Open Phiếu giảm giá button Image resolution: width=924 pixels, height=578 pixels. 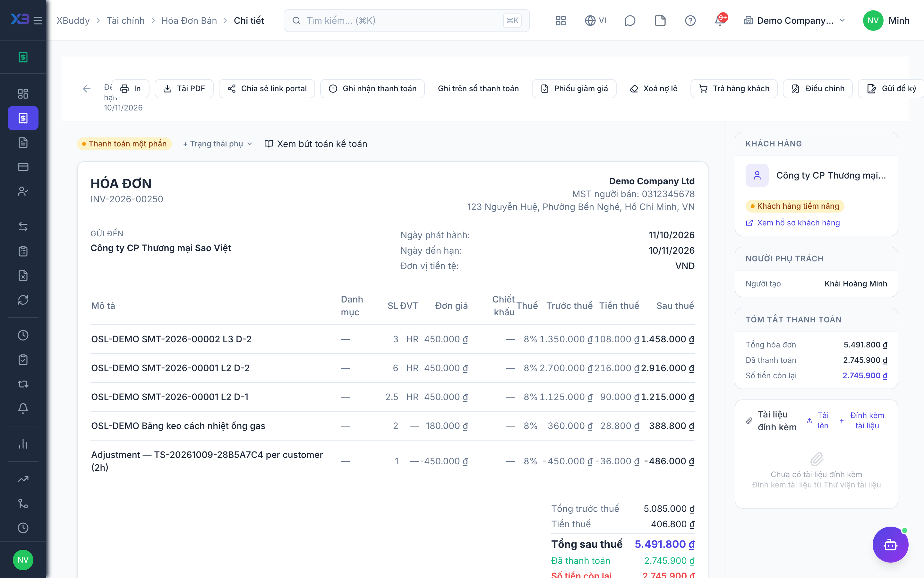(x=574, y=89)
